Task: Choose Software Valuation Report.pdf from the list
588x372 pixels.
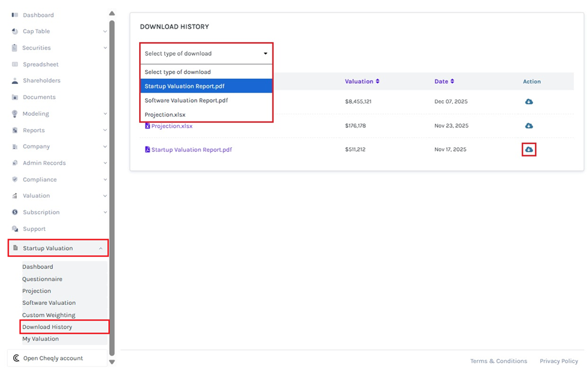Action: (x=186, y=100)
